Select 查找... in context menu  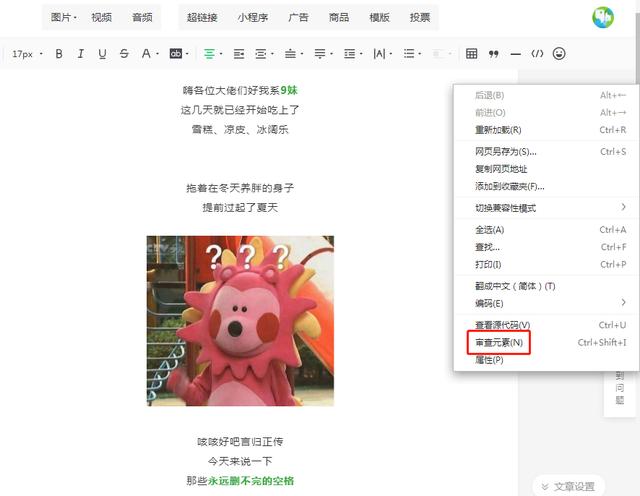546,247
